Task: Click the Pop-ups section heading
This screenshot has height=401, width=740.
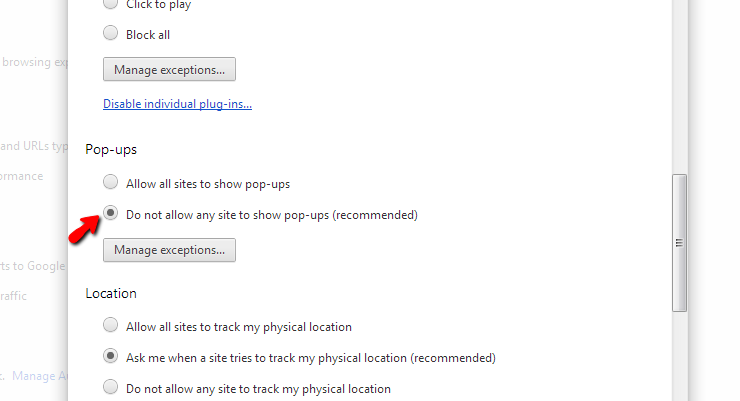Action: (111, 150)
